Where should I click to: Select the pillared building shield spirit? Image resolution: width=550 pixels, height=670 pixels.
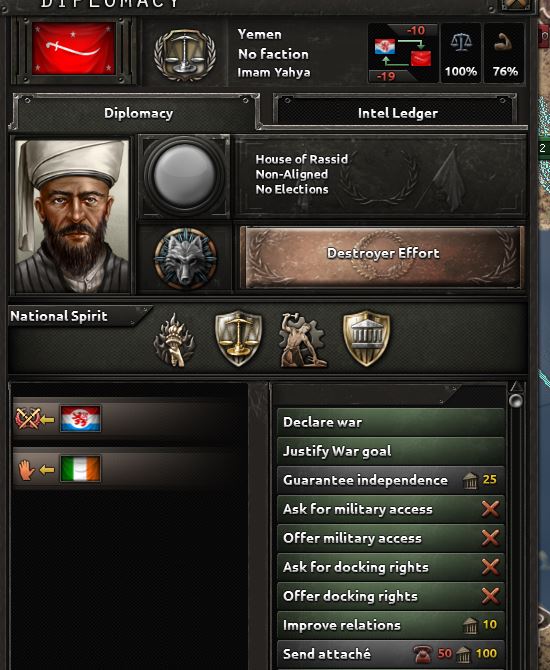coord(366,338)
